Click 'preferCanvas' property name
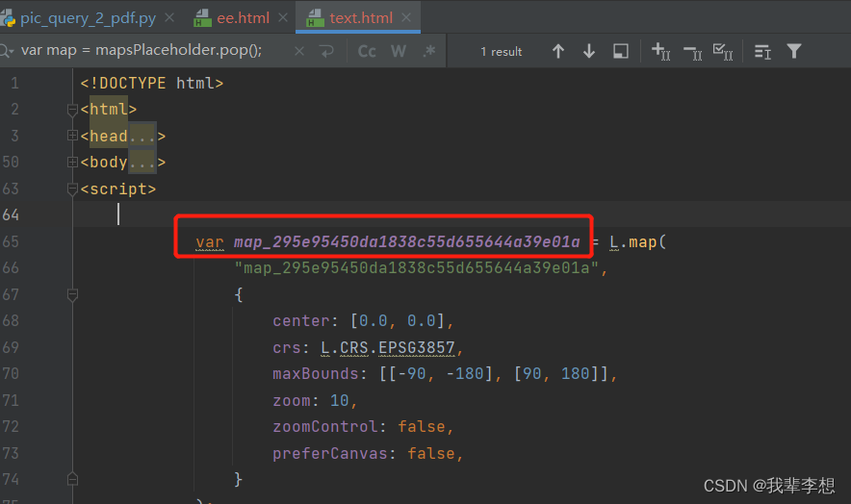 (330, 454)
